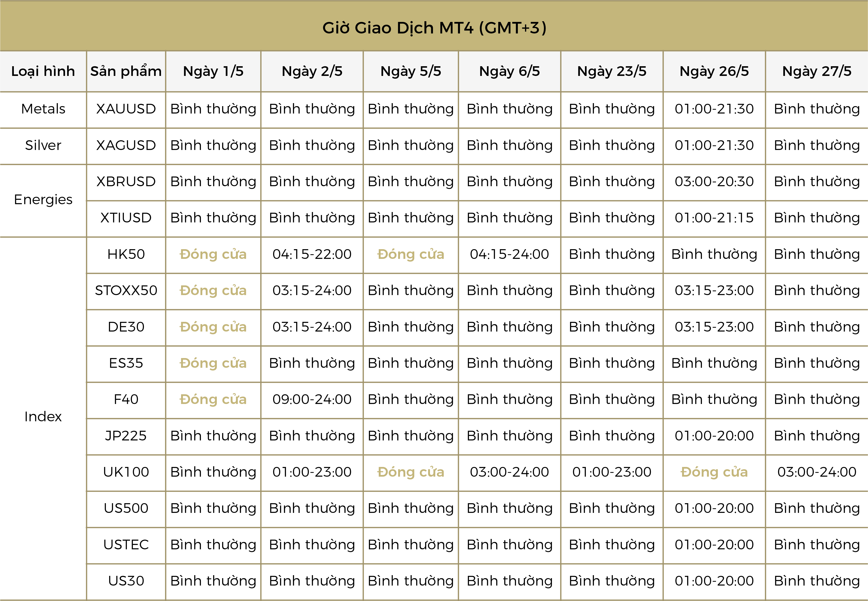Click US30 hours "01:00-20:00" on 26/5

(x=714, y=581)
